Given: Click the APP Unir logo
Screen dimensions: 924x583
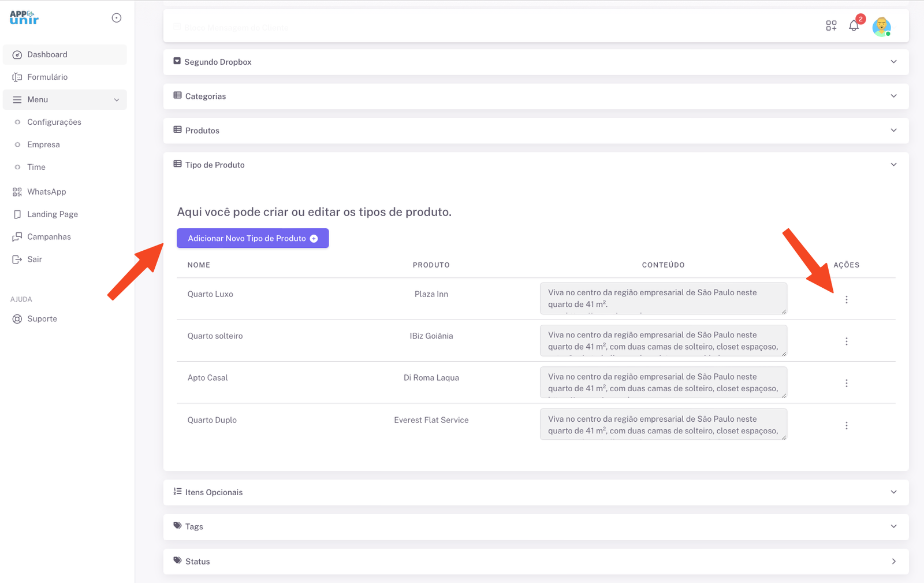Looking at the screenshot, I should click(24, 18).
